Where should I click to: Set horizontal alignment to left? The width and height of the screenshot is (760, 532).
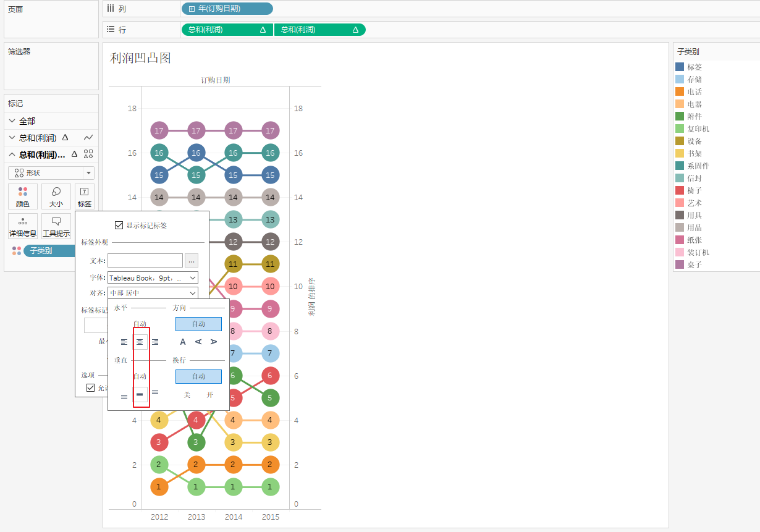pos(124,342)
